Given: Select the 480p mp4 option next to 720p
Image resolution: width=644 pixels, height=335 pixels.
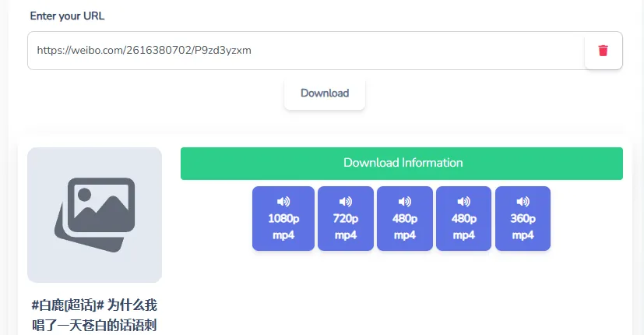Looking at the screenshot, I should 405,218.
